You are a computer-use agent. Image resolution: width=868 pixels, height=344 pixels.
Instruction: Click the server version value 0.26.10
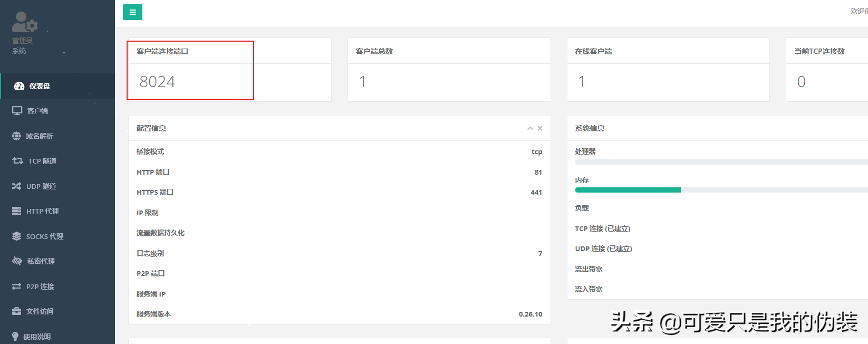[531, 314]
